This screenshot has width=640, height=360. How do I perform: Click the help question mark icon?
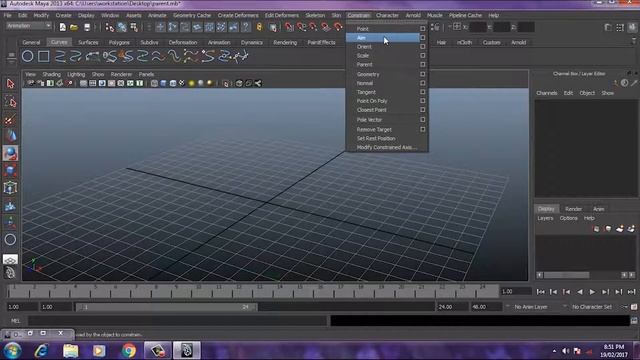[x=246, y=27]
